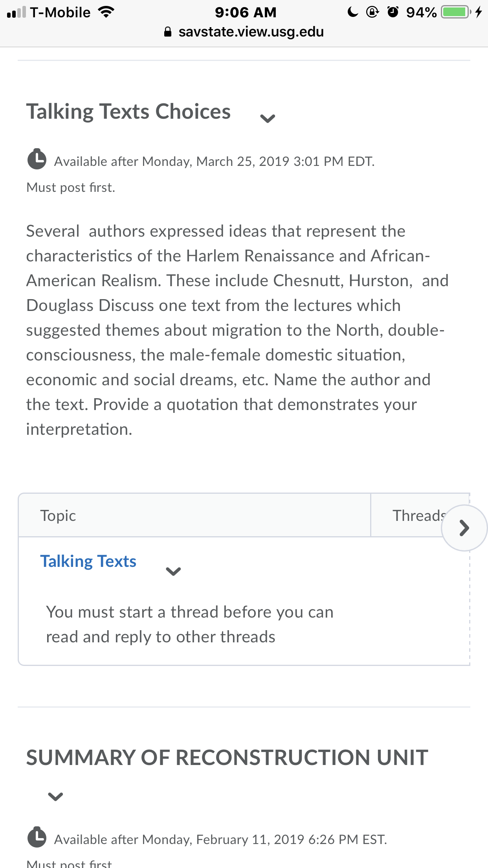Tap the savstate.view.usg.edu address bar
The height and width of the screenshot is (868, 488).
pos(244,32)
